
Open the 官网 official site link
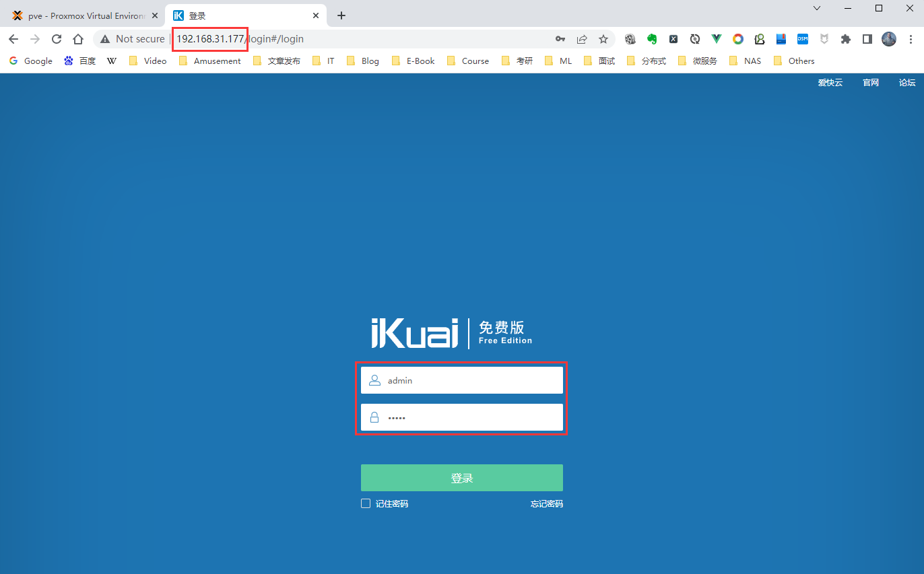pos(871,83)
